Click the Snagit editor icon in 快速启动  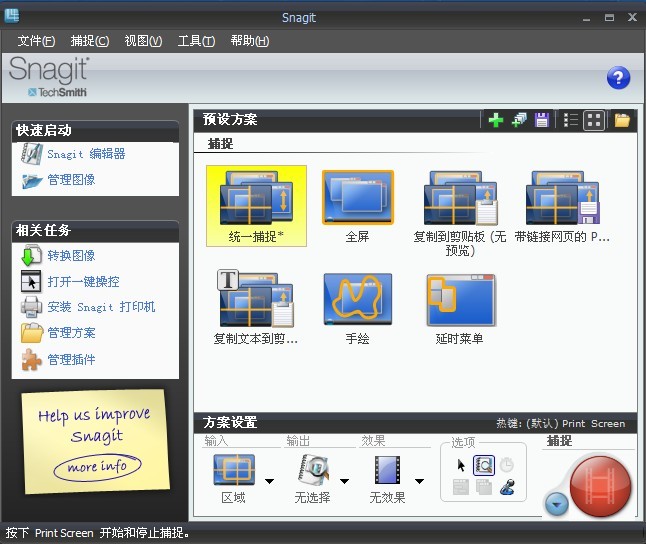(31, 154)
